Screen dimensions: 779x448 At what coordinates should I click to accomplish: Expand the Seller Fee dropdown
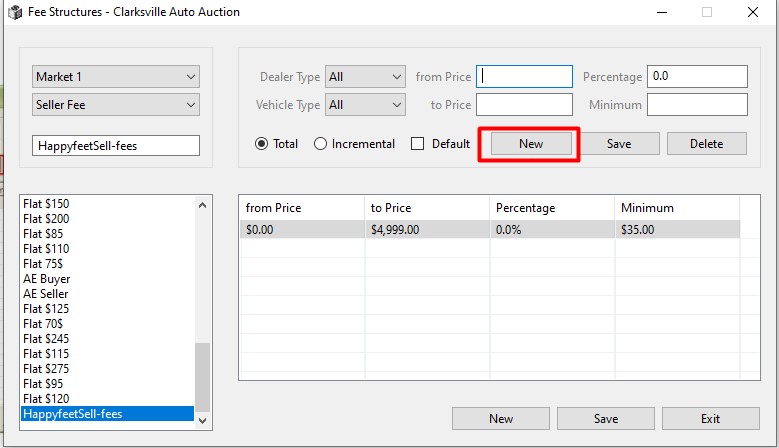(116, 105)
